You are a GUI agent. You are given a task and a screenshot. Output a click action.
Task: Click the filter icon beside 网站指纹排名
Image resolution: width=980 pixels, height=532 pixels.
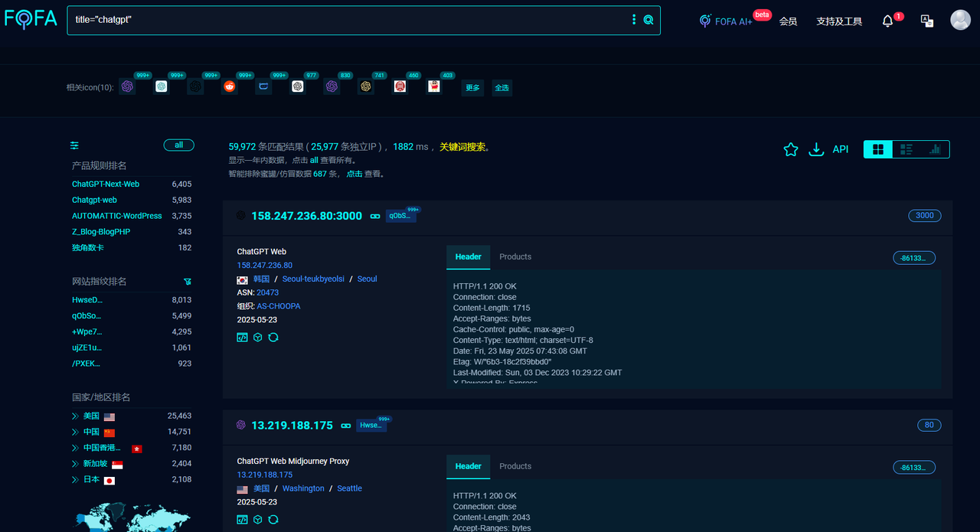point(188,282)
